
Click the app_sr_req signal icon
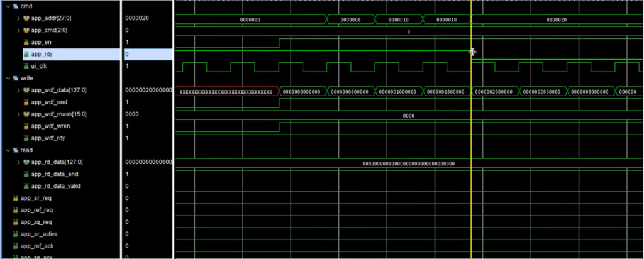point(16,198)
